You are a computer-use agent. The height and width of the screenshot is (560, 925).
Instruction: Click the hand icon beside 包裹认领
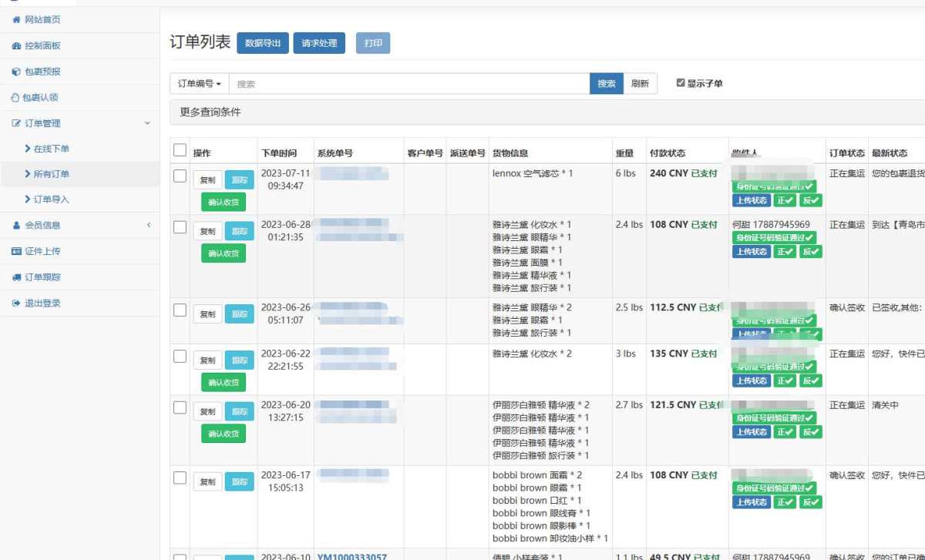[15, 97]
